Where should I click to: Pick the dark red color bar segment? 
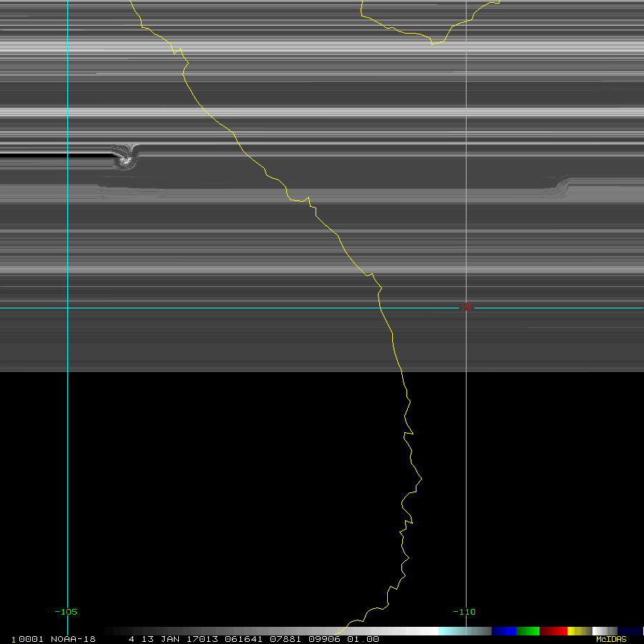(x=553, y=631)
